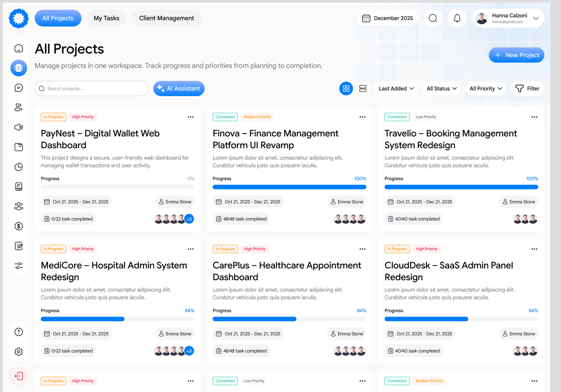This screenshot has width=561, height=392.
Task: Select the chat messages icon in sidebar
Action: (18, 87)
